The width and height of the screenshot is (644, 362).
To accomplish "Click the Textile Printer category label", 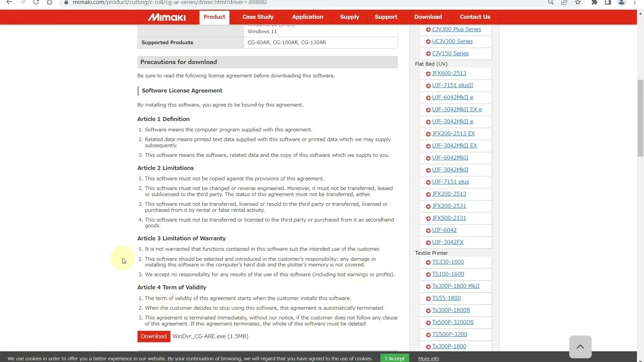I will (x=431, y=253).
